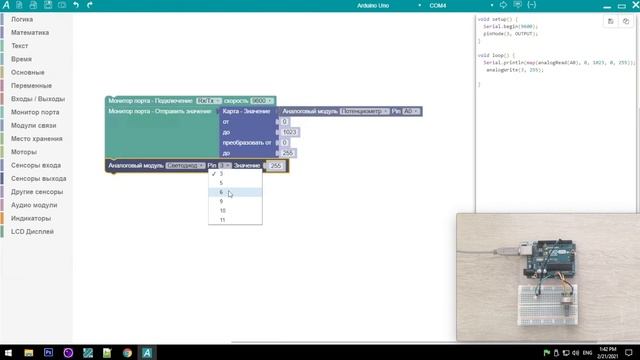The height and width of the screenshot is (360, 640).
Task: Open the LCD Дисплей category
Action: (x=32, y=231)
